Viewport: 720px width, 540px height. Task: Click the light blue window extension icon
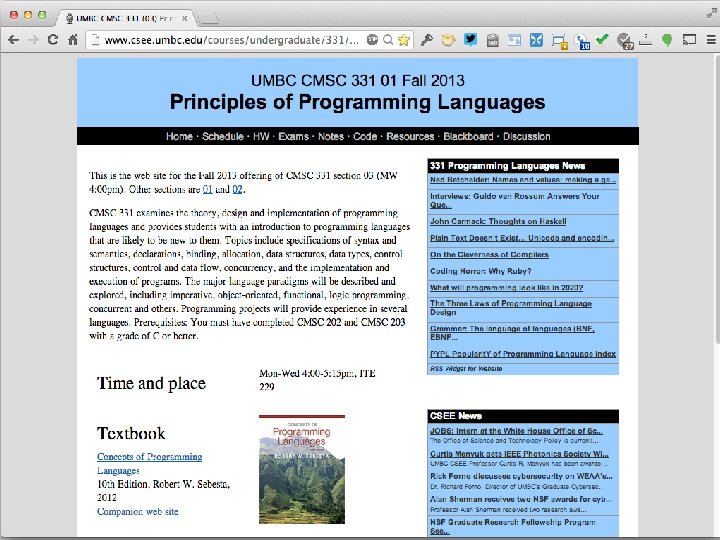tap(514, 40)
